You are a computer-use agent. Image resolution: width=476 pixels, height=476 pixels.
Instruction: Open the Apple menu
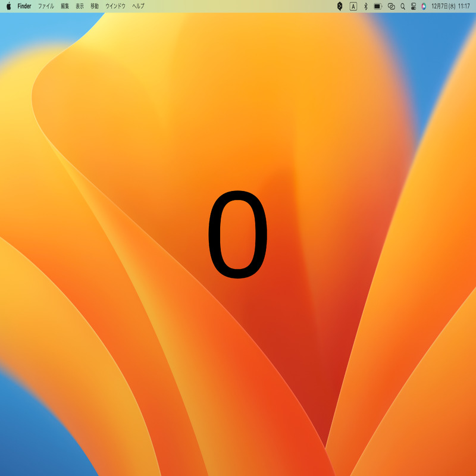(x=9, y=6)
